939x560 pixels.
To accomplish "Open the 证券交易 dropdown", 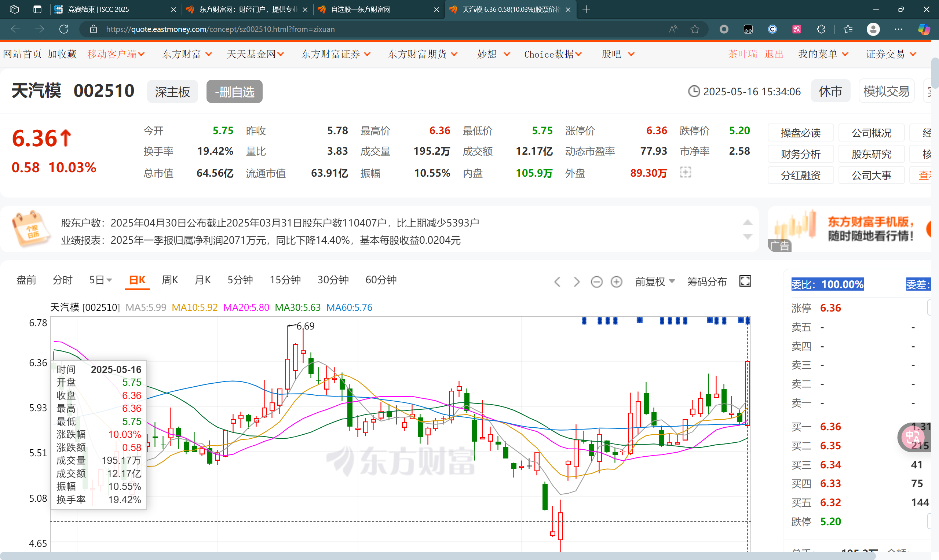I will coord(891,54).
